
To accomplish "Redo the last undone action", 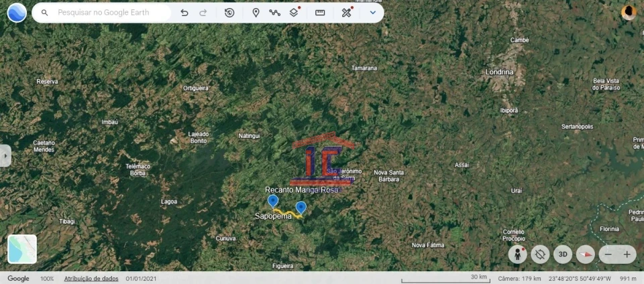I will pos(203,13).
